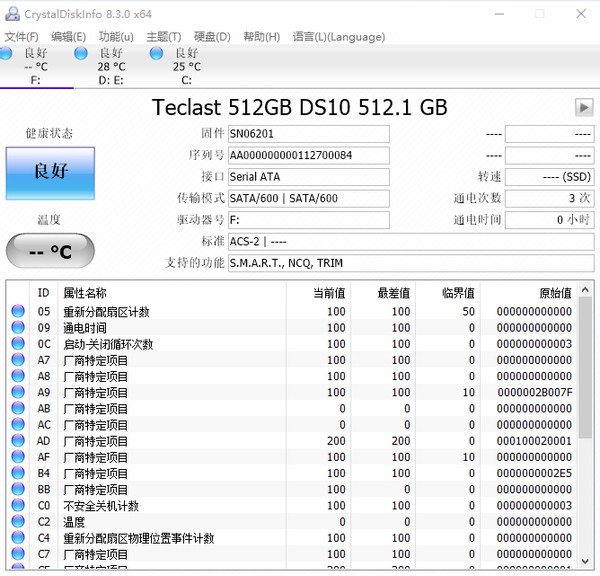Open the 帮助(H) menu

point(262,37)
